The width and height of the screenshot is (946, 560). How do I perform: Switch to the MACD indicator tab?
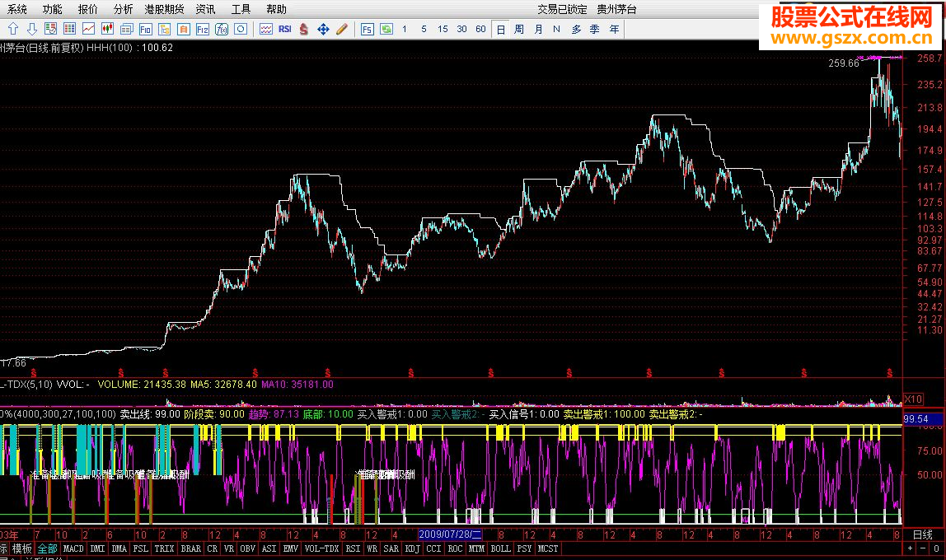point(73,548)
